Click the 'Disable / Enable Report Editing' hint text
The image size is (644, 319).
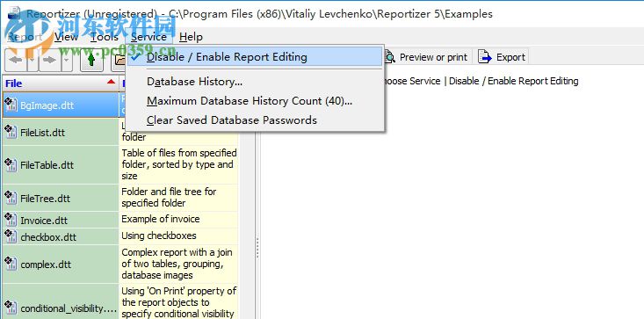[513, 81]
